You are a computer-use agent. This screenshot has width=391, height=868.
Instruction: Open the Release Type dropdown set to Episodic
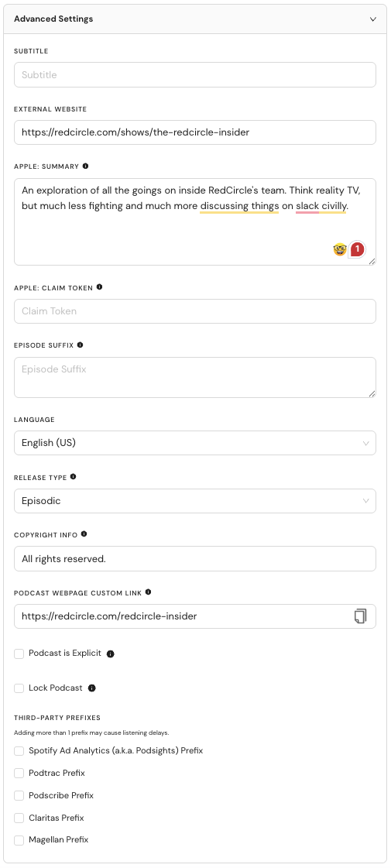point(195,501)
